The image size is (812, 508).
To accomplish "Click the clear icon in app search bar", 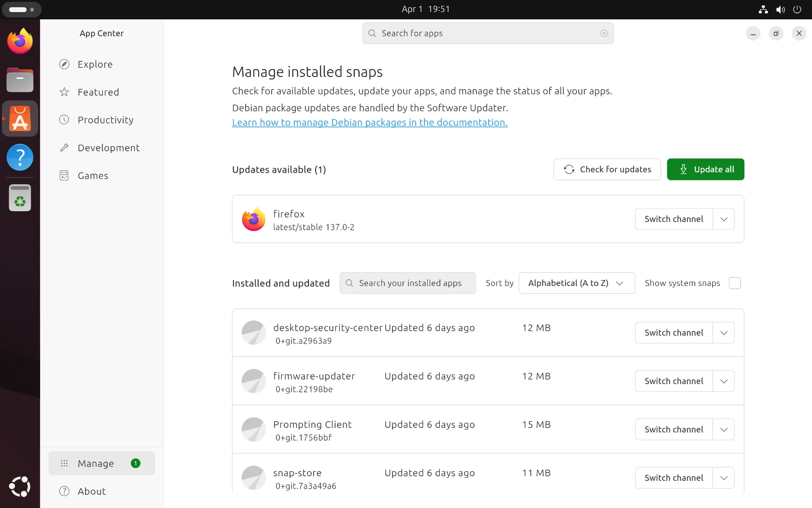I will click(x=604, y=33).
